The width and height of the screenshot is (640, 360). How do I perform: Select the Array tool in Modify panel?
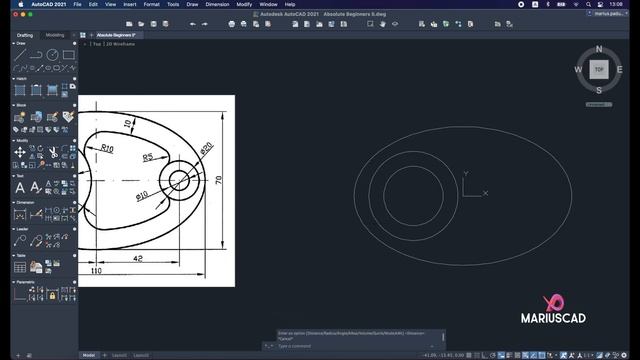[73, 149]
